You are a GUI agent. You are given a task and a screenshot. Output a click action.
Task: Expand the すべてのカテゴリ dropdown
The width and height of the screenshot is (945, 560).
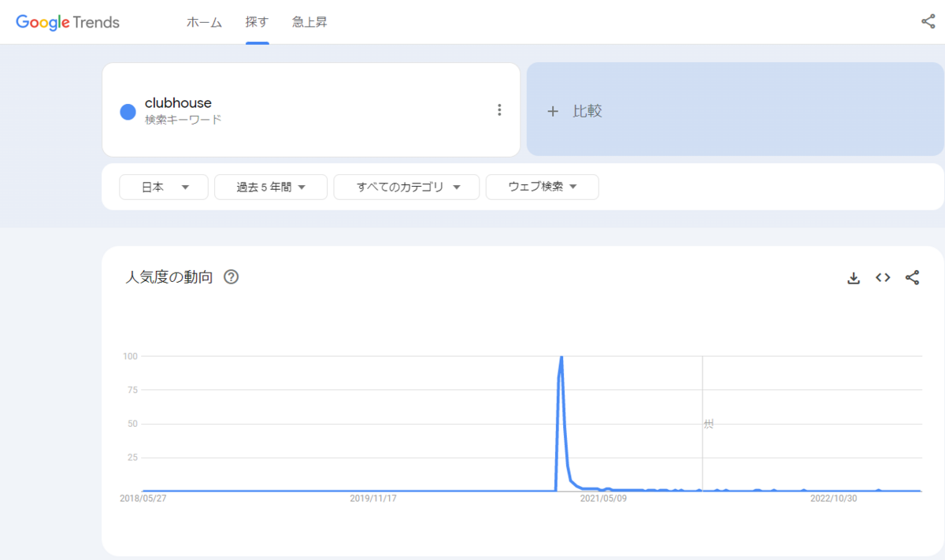click(x=406, y=187)
